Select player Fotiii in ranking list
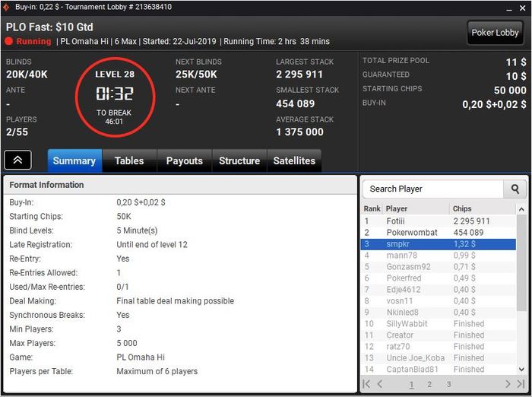This screenshot has height=397, width=532. [x=438, y=221]
